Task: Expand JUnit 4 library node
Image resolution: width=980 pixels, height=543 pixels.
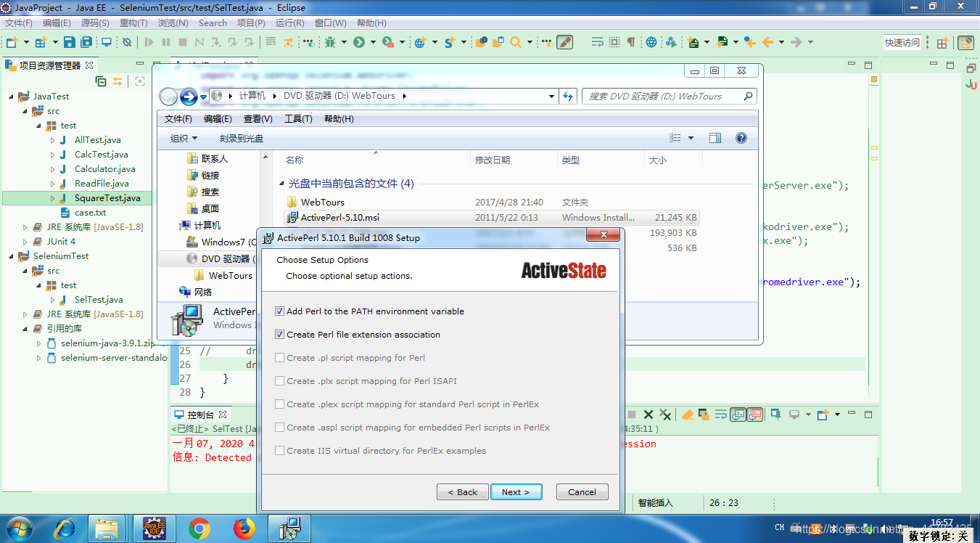Action: (x=25, y=242)
